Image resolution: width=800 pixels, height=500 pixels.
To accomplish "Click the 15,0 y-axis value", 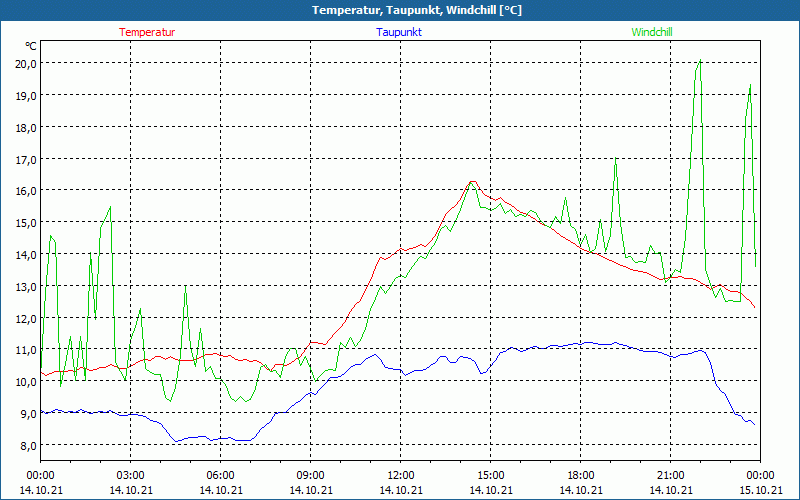I will tap(26, 223).
